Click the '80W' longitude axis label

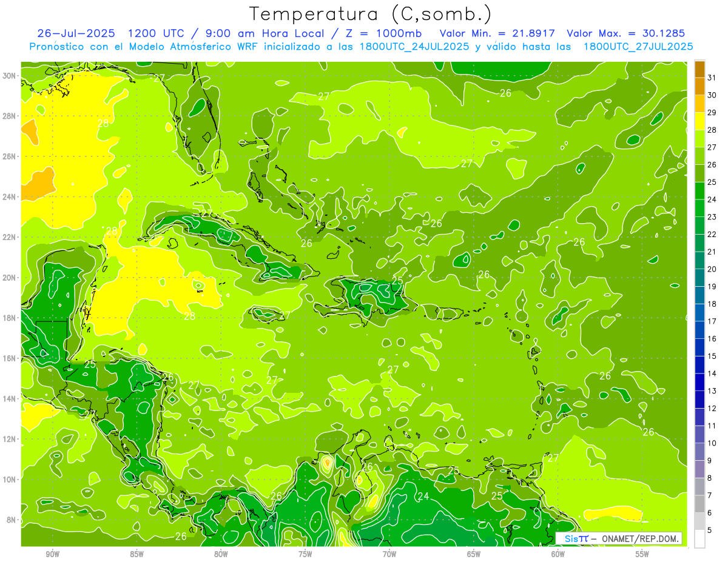click(221, 554)
